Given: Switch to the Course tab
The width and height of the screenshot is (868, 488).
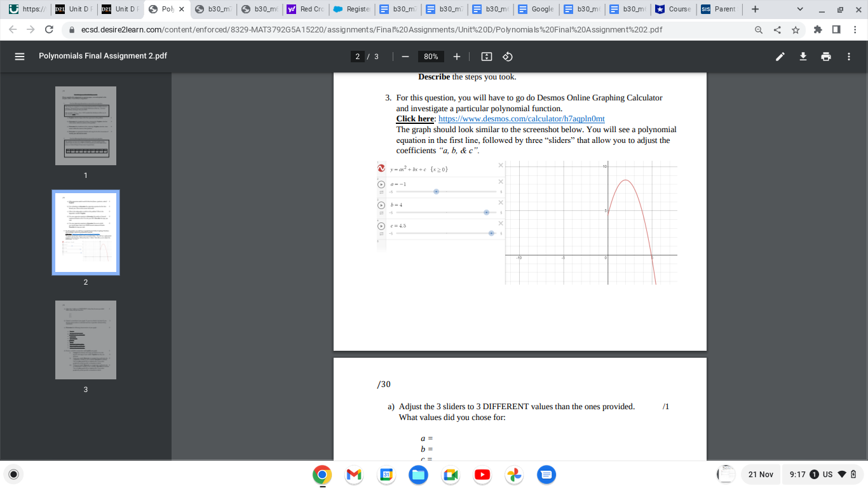Looking at the screenshot, I should click(x=674, y=10).
